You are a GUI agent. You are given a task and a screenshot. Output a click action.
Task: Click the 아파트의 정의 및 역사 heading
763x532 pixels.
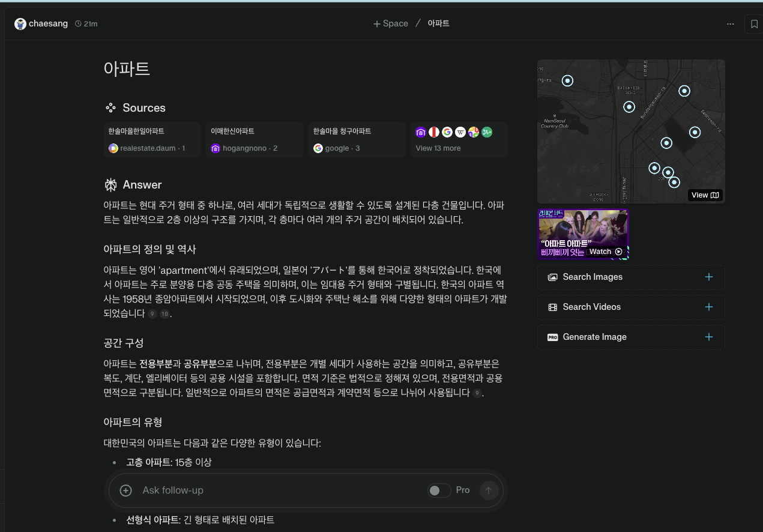[150, 249]
